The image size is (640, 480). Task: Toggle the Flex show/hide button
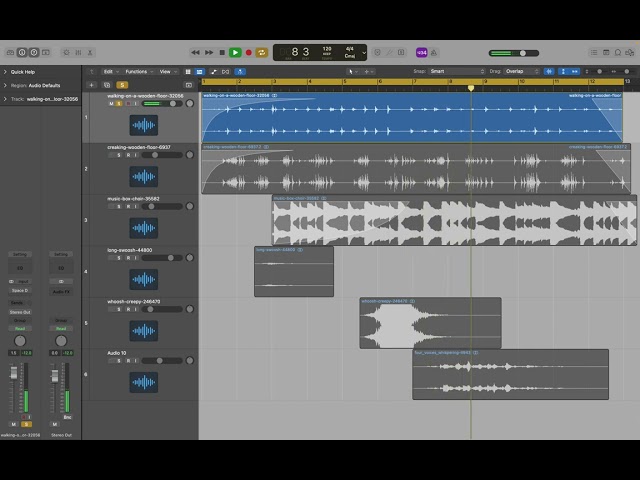pos(226,71)
